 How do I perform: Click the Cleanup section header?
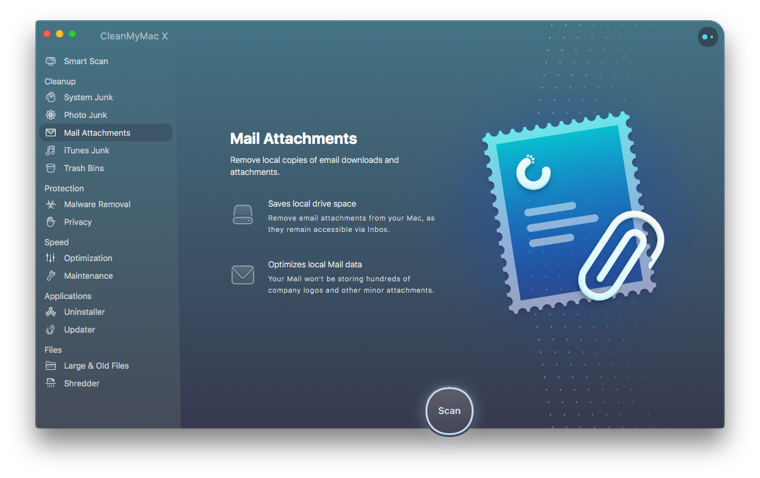click(60, 81)
